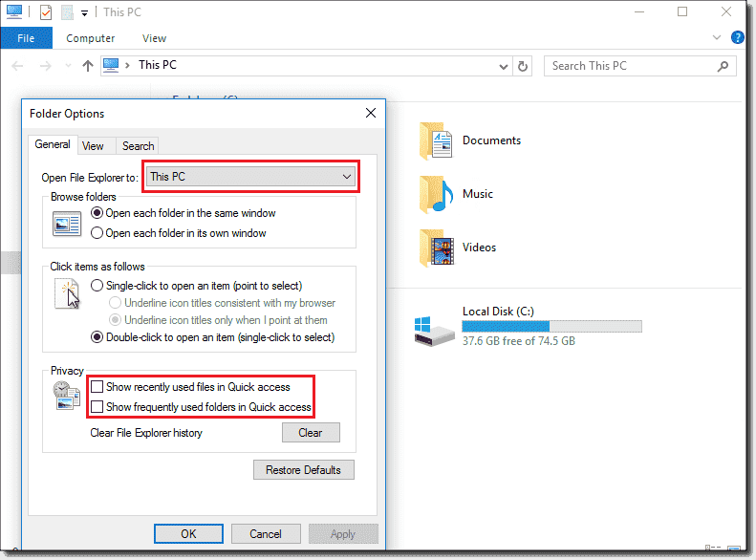Check 'Show recently used files in Quick access'
The width and height of the screenshot is (756, 560).
click(190, 386)
